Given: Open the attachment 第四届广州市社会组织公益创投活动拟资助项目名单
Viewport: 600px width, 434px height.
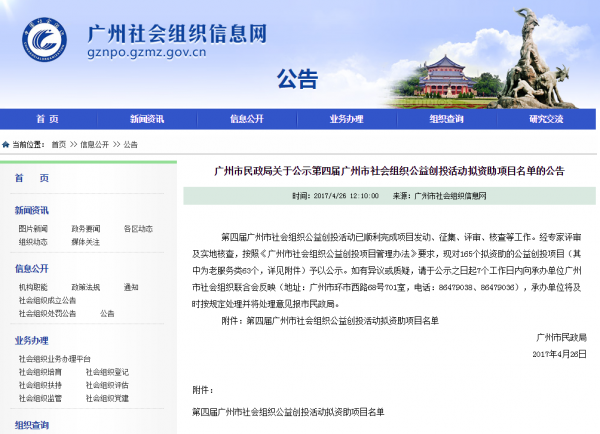Looking at the screenshot, I should 288,412.
